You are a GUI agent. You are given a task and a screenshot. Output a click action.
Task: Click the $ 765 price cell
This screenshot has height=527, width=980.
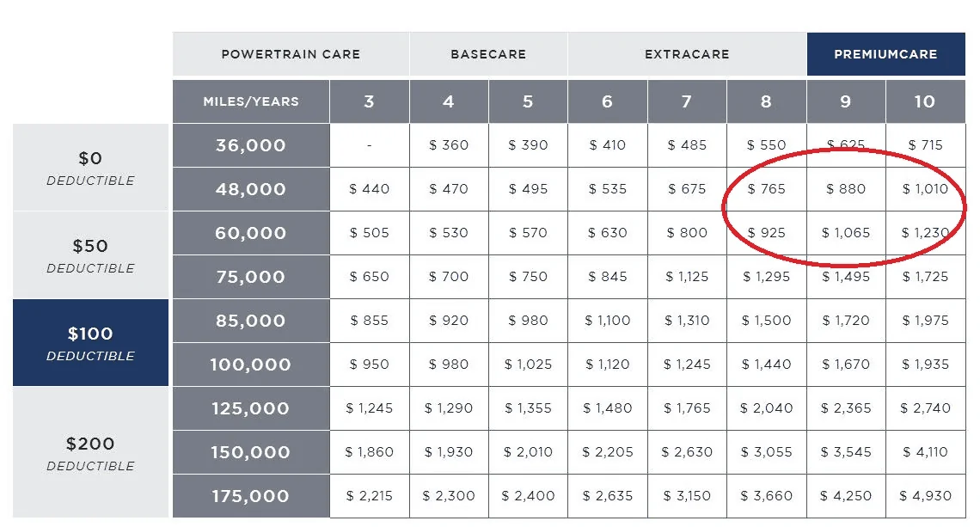point(767,189)
